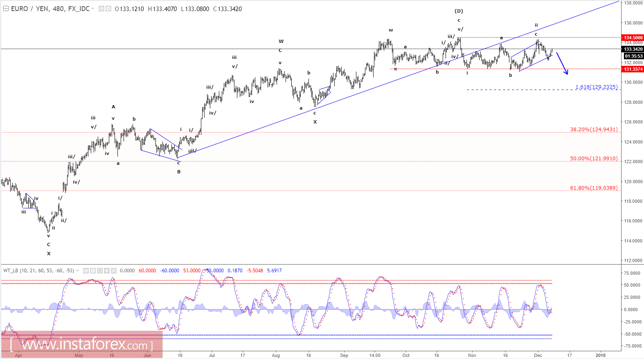Image resolution: width=644 pixels, height=359 pixels.
Task: Open WT_LB indicator settings gear
Action: [93, 271]
